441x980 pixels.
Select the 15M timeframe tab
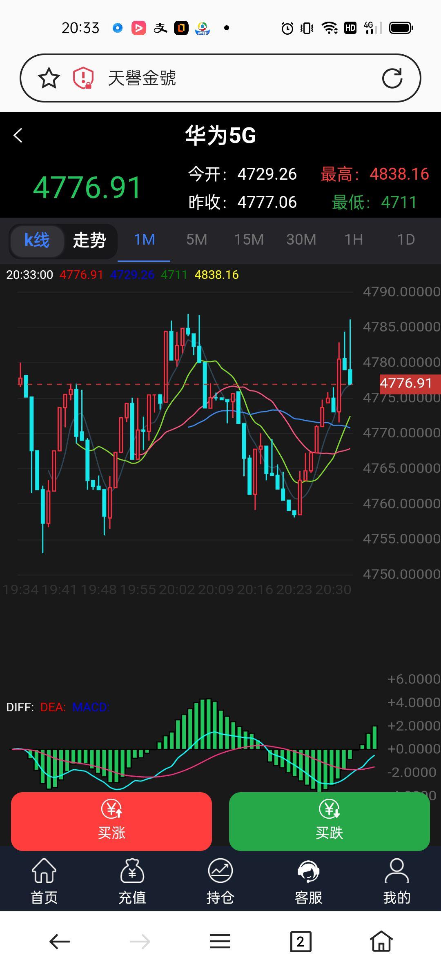249,240
